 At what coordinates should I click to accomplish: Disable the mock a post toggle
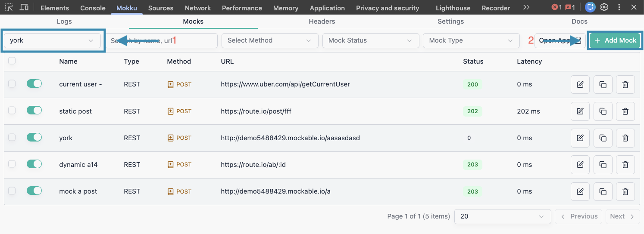(34, 191)
